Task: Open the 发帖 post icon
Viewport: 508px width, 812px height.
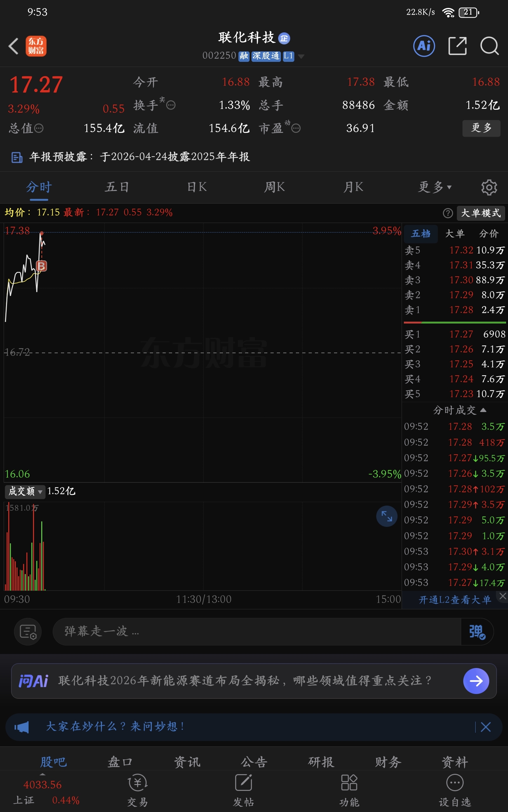Action: (x=244, y=790)
